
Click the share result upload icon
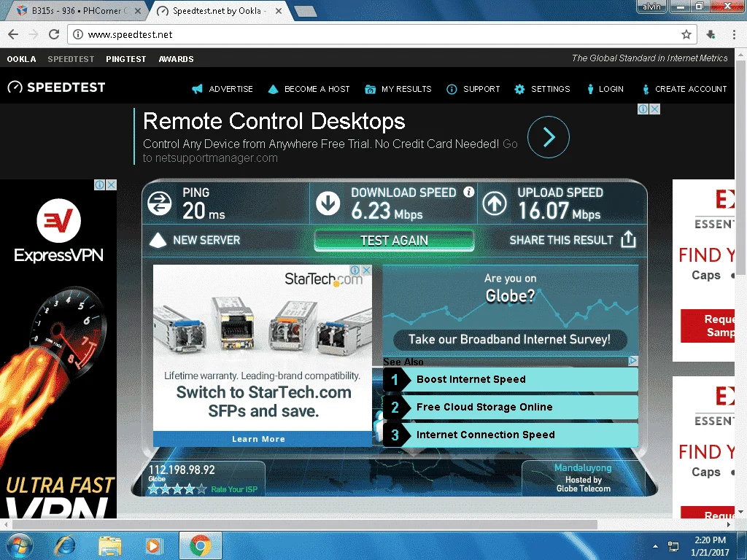click(628, 239)
